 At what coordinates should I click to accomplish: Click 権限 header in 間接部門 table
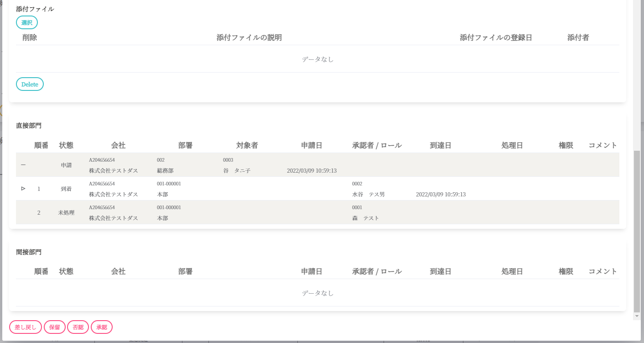pyautogui.click(x=566, y=271)
